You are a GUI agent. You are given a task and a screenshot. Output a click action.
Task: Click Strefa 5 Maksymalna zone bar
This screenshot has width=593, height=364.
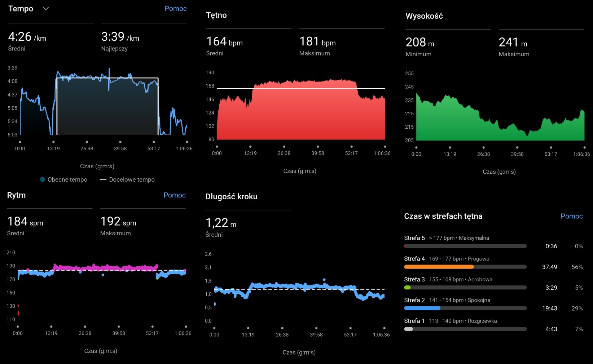pyautogui.click(x=465, y=246)
